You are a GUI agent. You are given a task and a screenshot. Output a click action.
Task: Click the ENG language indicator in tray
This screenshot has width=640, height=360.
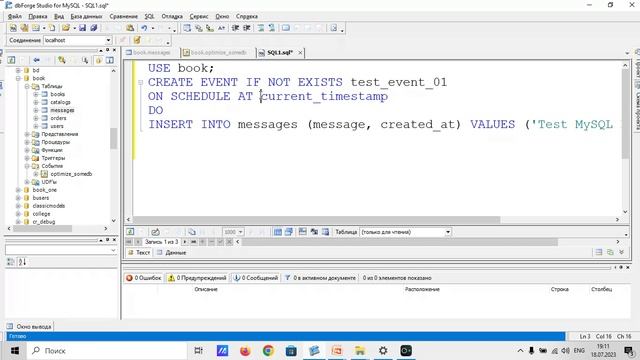(x=579, y=351)
